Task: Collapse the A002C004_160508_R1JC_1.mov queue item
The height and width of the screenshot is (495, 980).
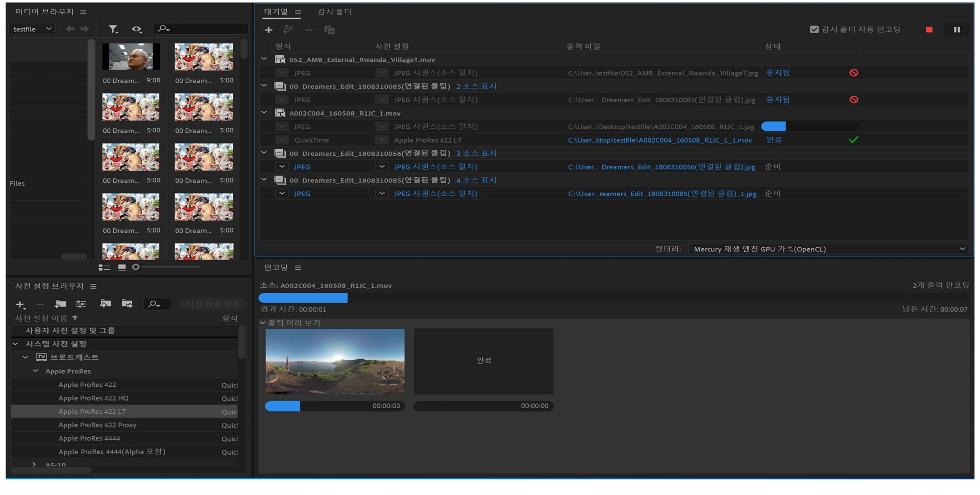Action: (x=264, y=113)
